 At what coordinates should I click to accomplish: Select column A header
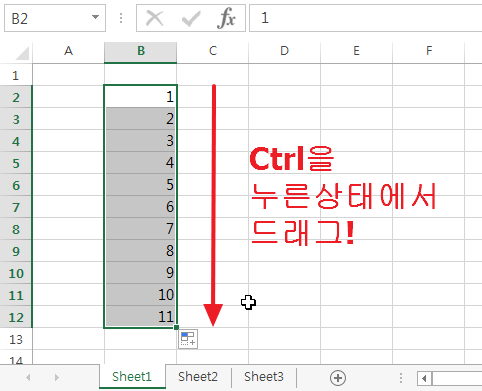[x=68, y=51]
